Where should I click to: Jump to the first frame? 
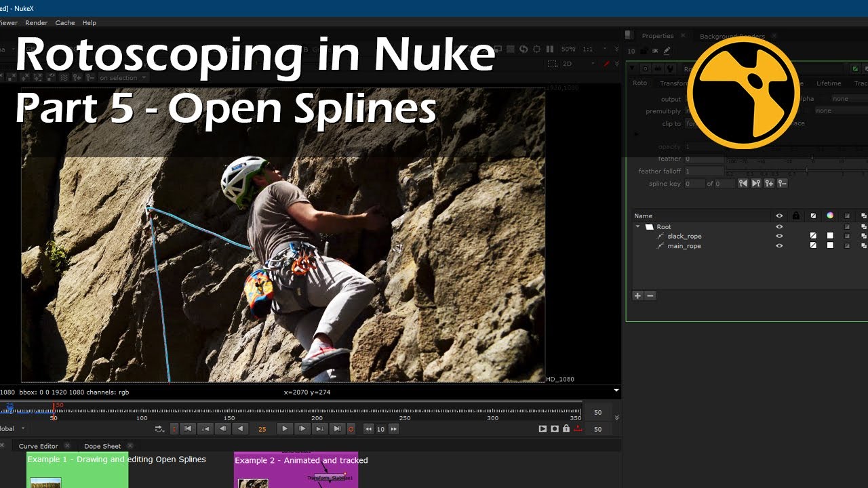click(x=188, y=429)
